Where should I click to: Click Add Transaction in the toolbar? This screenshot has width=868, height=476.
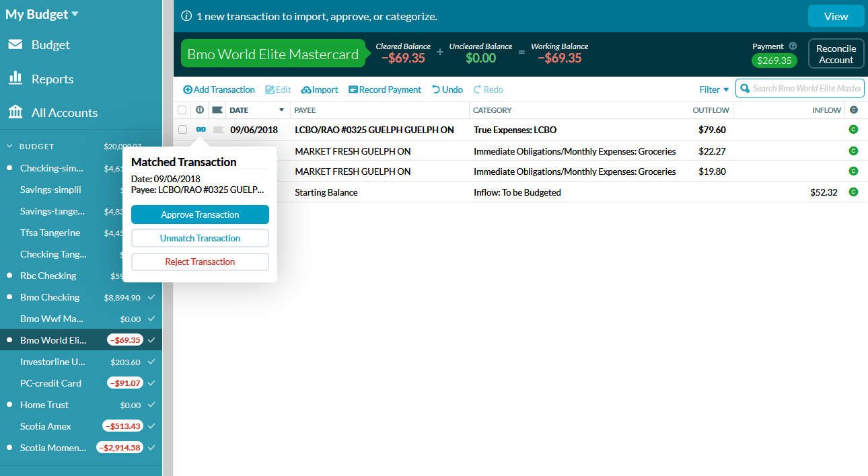(x=219, y=89)
